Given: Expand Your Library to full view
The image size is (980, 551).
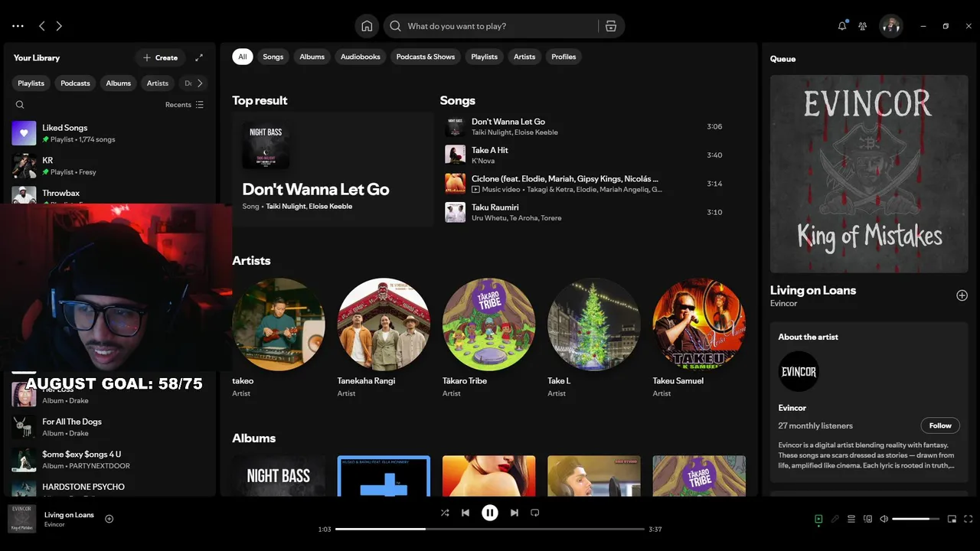Looking at the screenshot, I should tap(199, 57).
